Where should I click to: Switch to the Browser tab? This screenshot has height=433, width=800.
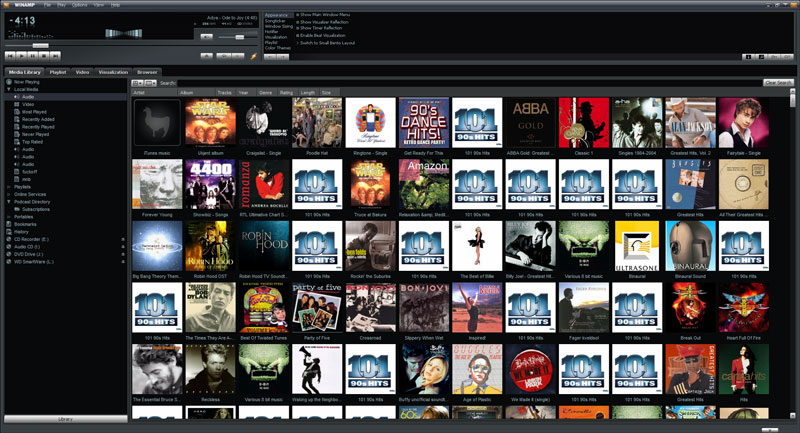(x=147, y=72)
